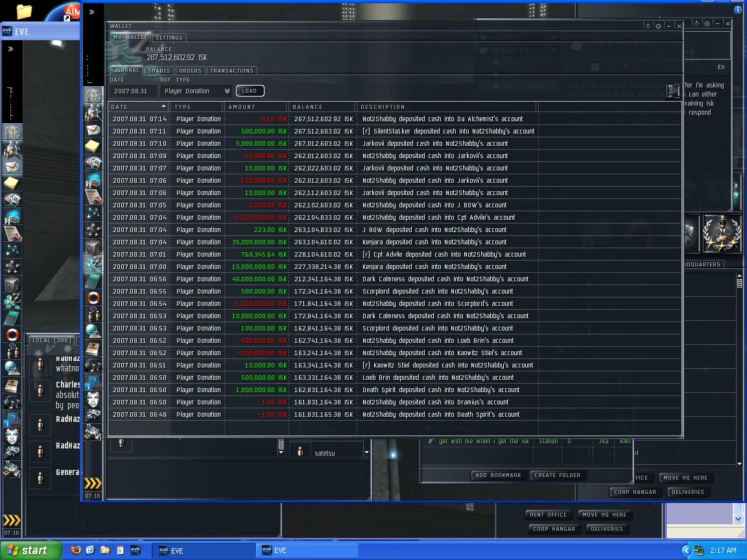
Task: Open Wallet coins icon in back EVE window sidebar
Action: [x=12, y=301]
